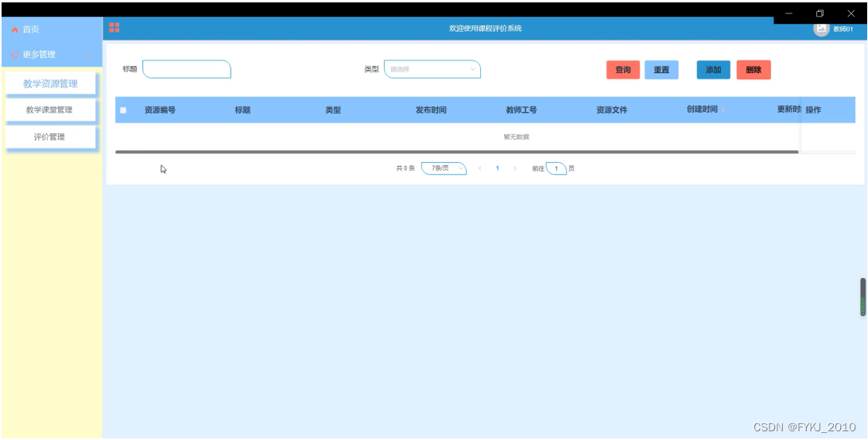Click the 共 0 条 total count
This screenshot has width=868, height=440.
click(x=405, y=168)
